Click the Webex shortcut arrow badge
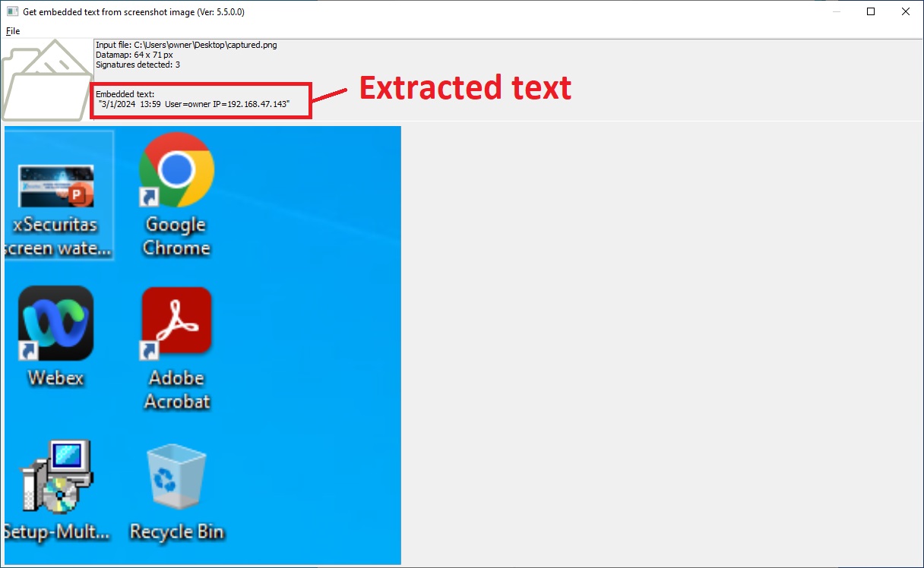The width and height of the screenshot is (924, 568). pyautogui.click(x=27, y=352)
